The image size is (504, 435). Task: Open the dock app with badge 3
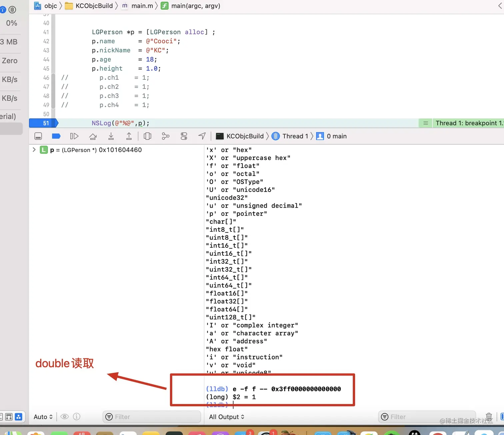pyautogui.click(x=245, y=432)
